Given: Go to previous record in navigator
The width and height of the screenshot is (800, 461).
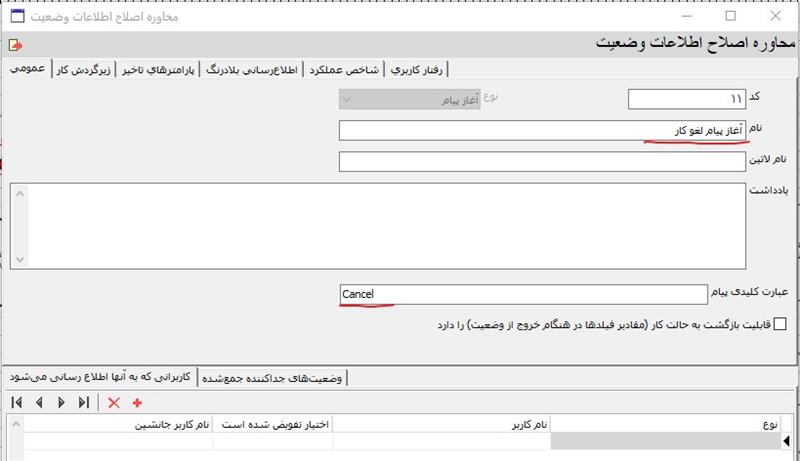Looking at the screenshot, I should tap(39, 402).
